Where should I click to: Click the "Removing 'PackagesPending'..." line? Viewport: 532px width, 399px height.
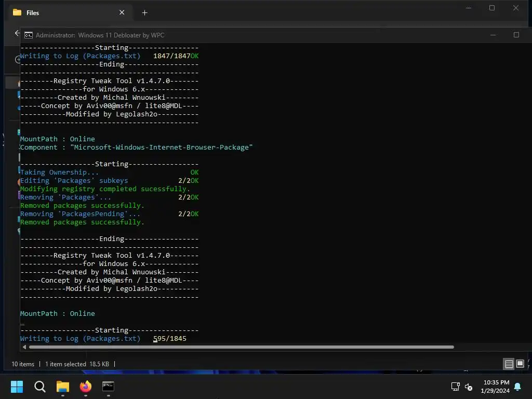pyautogui.click(x=80, y=214)
